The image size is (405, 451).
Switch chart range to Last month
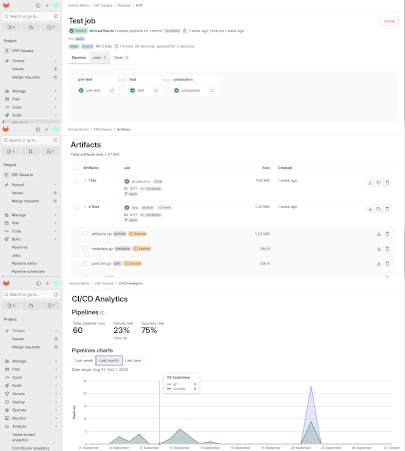[x=109, y=360]
